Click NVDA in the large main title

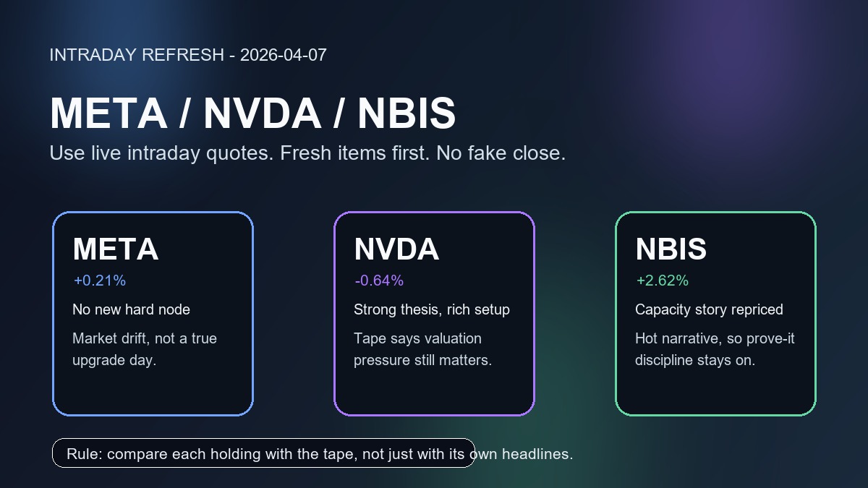(262, 114)
